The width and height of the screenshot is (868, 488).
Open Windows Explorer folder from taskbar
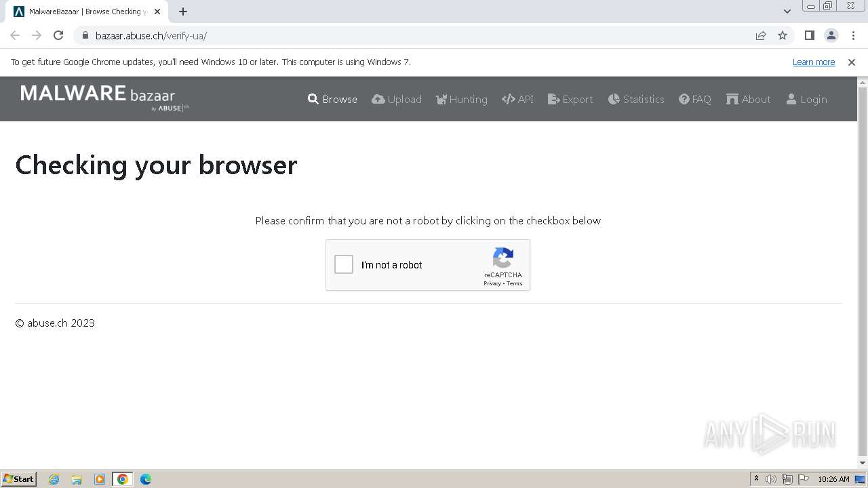pyautogui.click(x=77, y=479)
